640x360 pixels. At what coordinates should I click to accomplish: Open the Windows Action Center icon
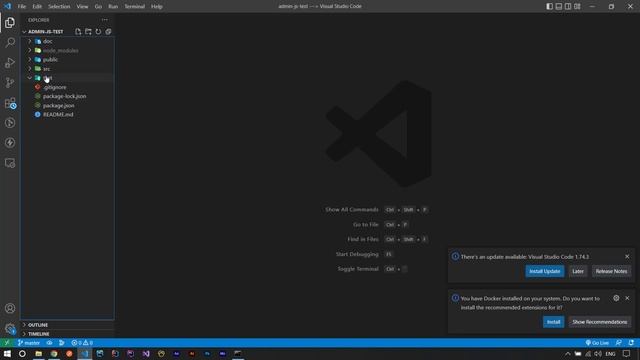pos(627,354)
